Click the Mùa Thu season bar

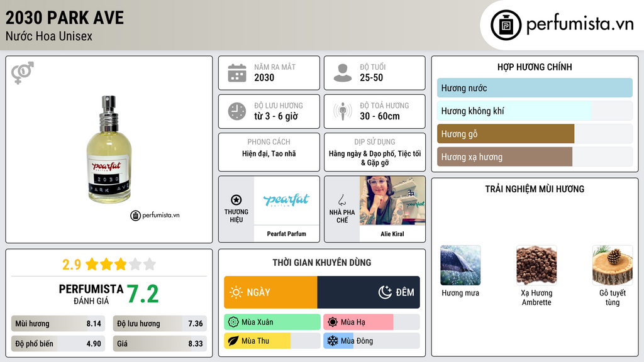pos(272,341)
